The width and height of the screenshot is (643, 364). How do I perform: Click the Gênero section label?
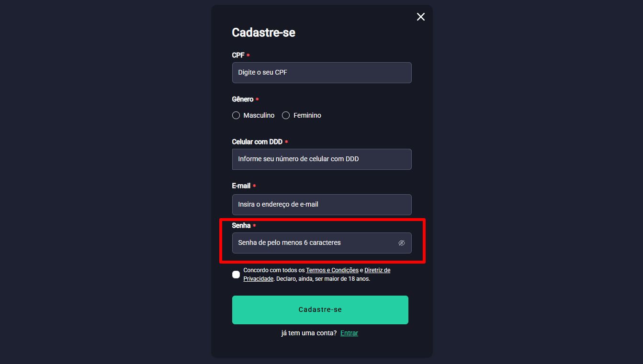(243, 99)
